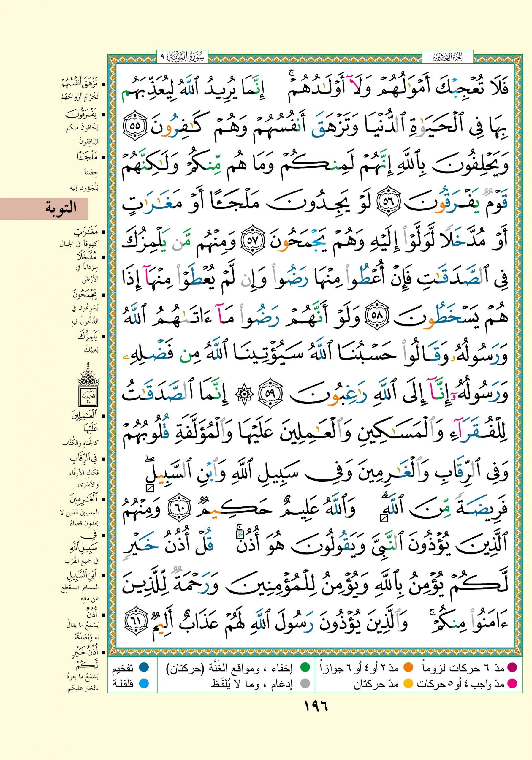Click the hizb star symbol after verse 59
The height and width of the screenshot is (760, 532).
coord(244,394)
